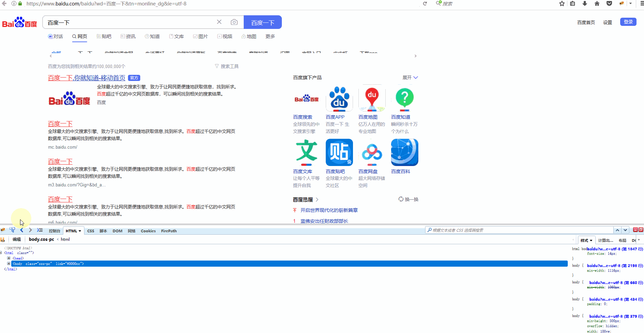Open the 百度一下 result for mc.baidu.com
This screenshot has height=333, width=644.
point(60,124)
